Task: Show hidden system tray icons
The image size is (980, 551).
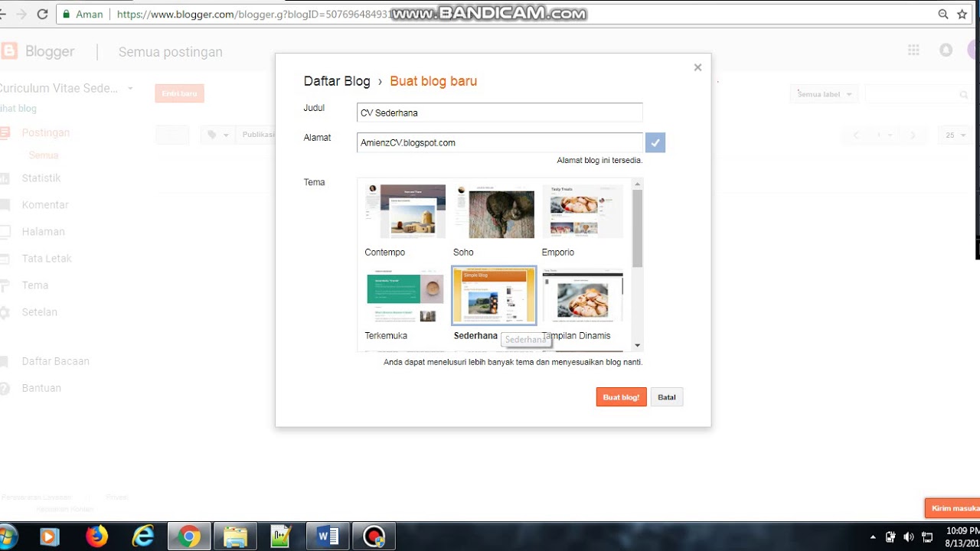Action: point(873,537)
